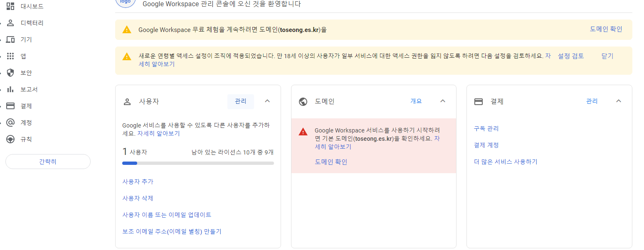The image size is (644, 250).
Task: Click the devices icon in sidebar
Action: point(10,39)
